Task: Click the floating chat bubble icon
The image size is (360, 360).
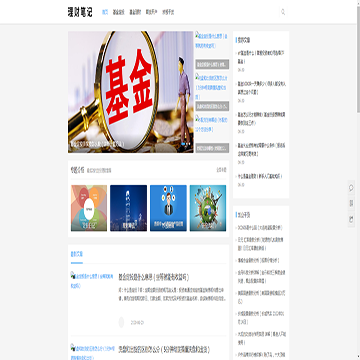Action: (351, 188)
